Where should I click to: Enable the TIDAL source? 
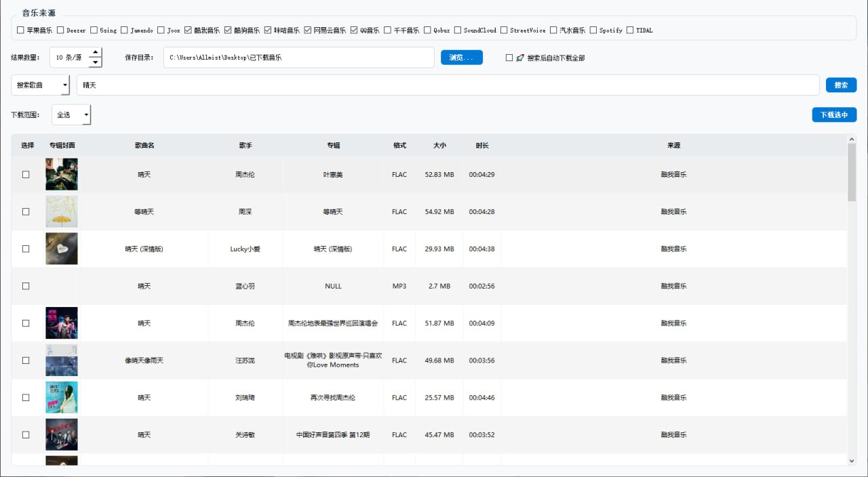coord(630,30)
